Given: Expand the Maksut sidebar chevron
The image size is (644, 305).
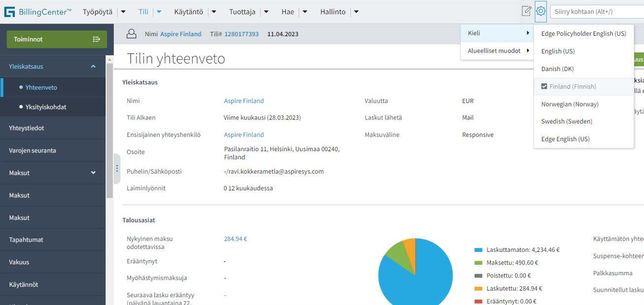Looking at the screenshot, I should (x=93, y=173).
